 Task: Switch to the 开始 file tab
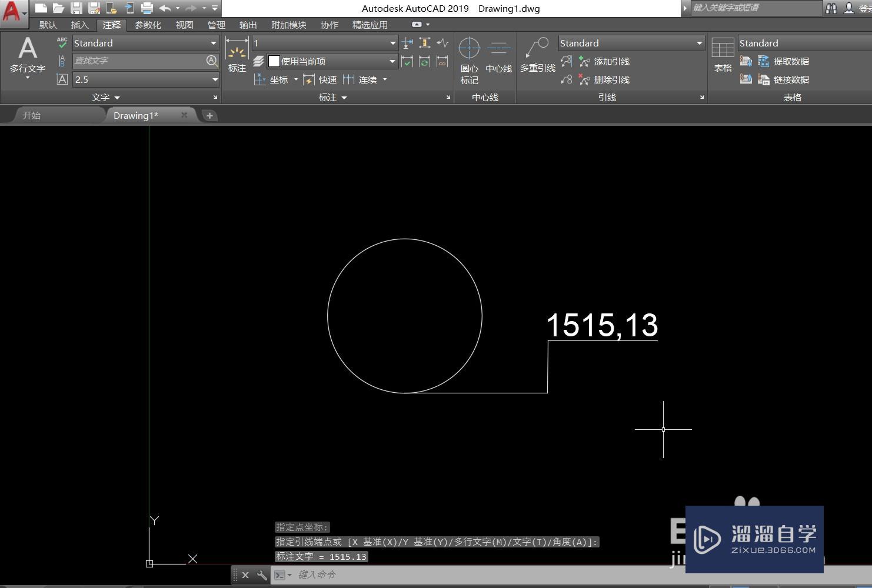tap(32, 115)
